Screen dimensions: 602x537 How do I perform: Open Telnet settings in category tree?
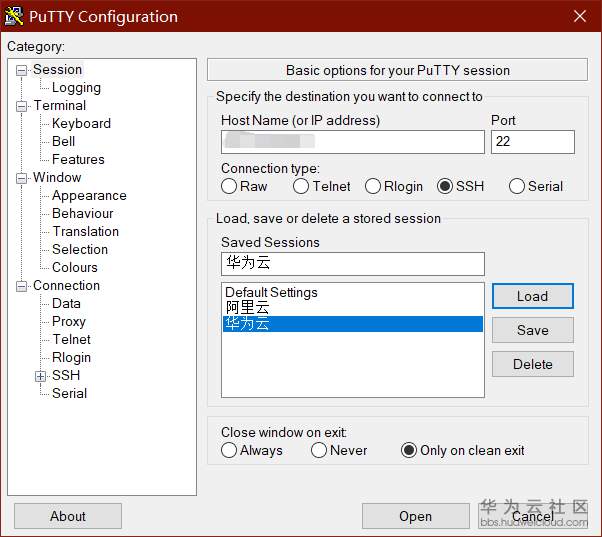(x=72, y=339)
